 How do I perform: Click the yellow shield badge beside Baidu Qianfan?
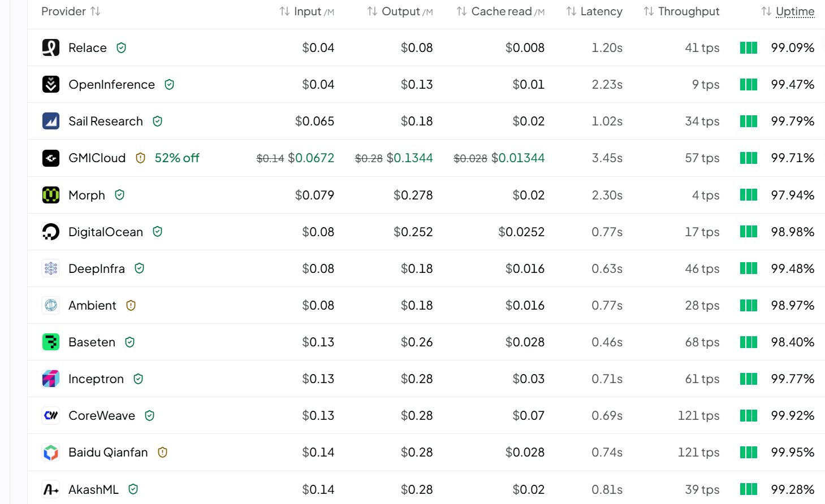pyautogui.click(x=163, y=453)
